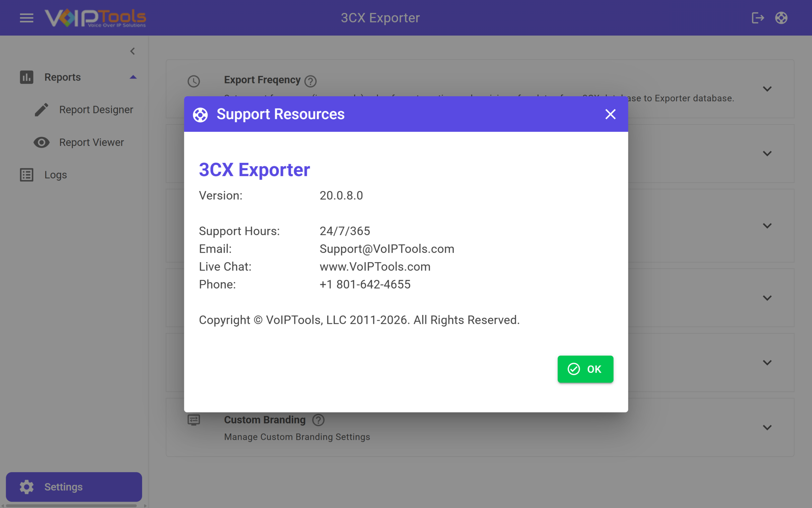This screenshot has width=812, height=508.
Task: Click the Logs list icon
Action: (27, 175)
